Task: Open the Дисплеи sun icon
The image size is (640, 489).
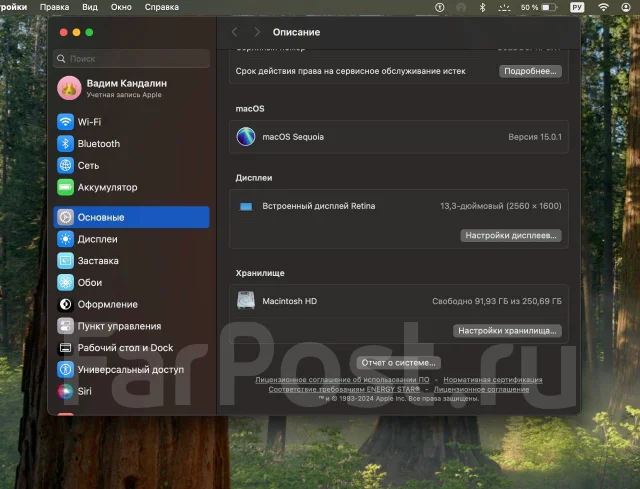Action: click(65, 239)
